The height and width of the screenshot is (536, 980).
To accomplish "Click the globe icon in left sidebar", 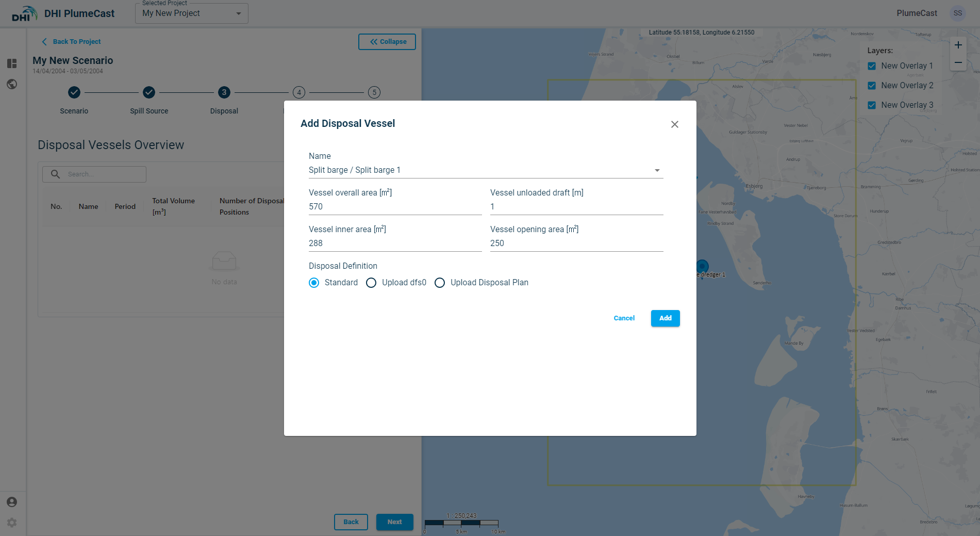I will [12, 84].
